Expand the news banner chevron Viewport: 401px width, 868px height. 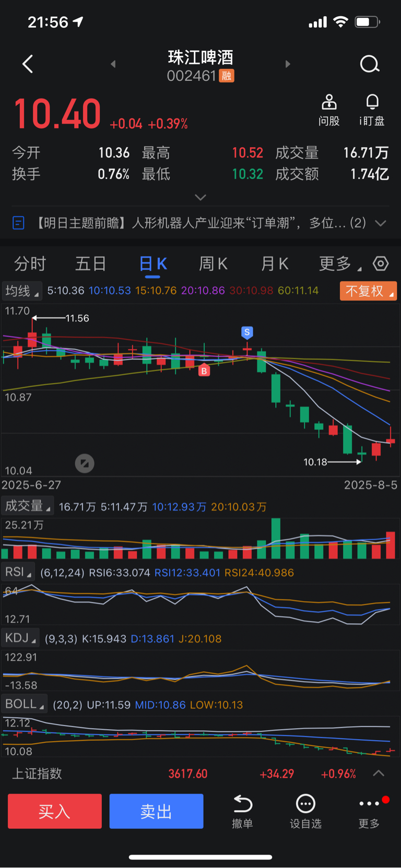click(381, 223)
